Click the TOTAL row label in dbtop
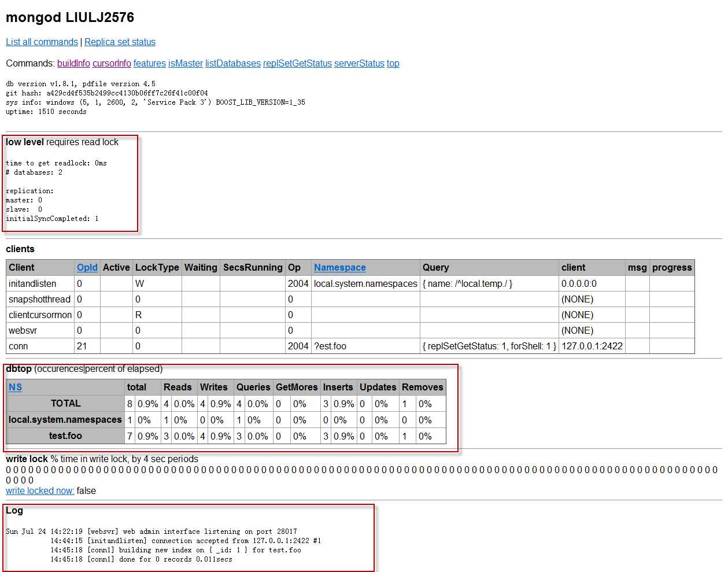 (x=65, y=403)
